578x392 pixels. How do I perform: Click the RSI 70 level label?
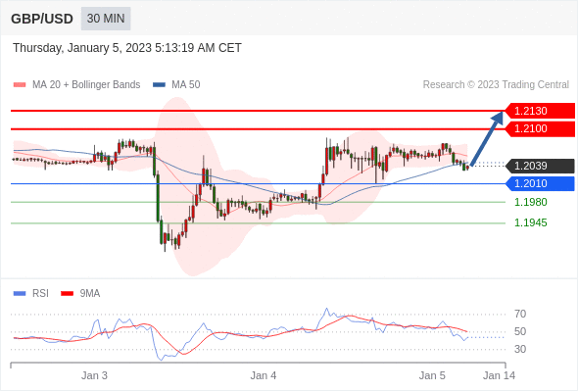pyautogui.click(x=520, y=315)
